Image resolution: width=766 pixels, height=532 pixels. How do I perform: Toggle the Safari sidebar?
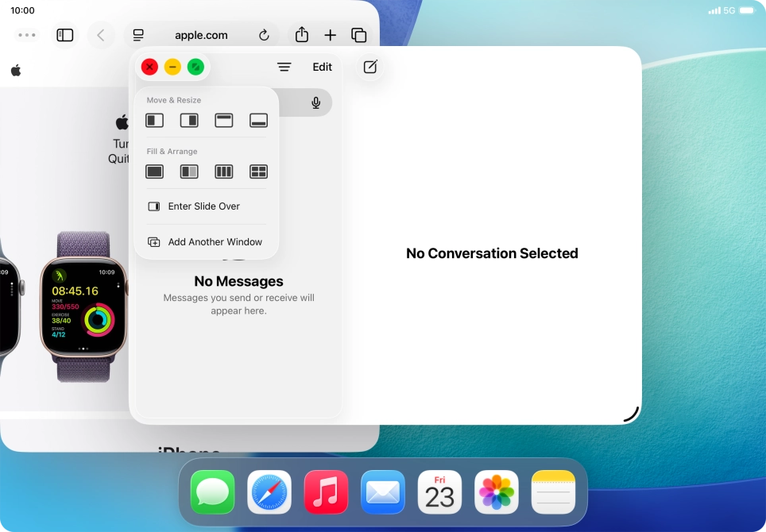[x=64, y=35]
